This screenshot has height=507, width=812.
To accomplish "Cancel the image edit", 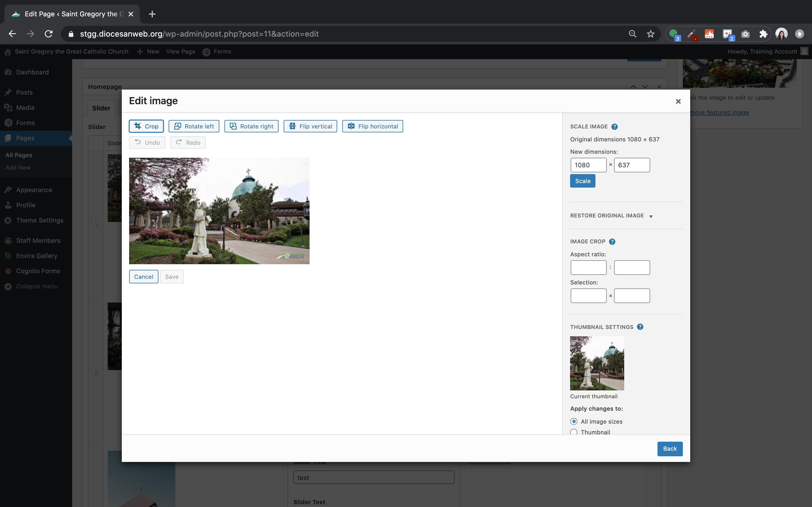I will (x=143, y=277).
